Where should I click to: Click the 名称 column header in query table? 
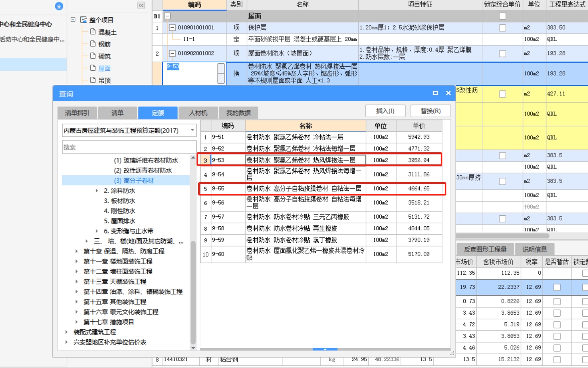[x=306, y=126]
